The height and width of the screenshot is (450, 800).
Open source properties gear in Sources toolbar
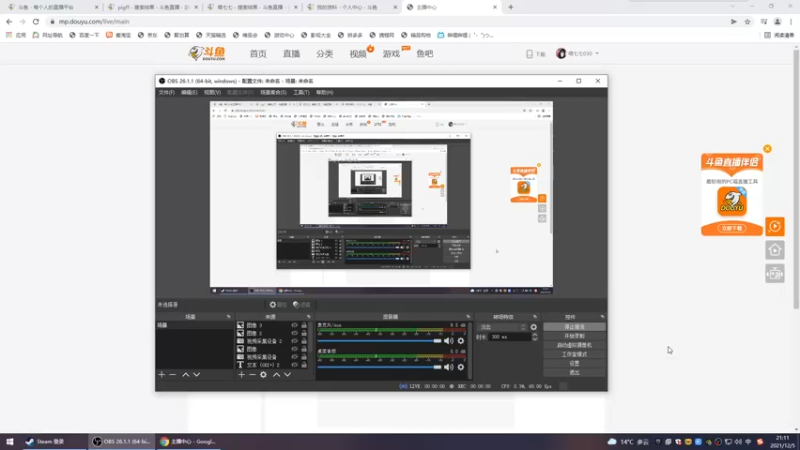point(263,374)
